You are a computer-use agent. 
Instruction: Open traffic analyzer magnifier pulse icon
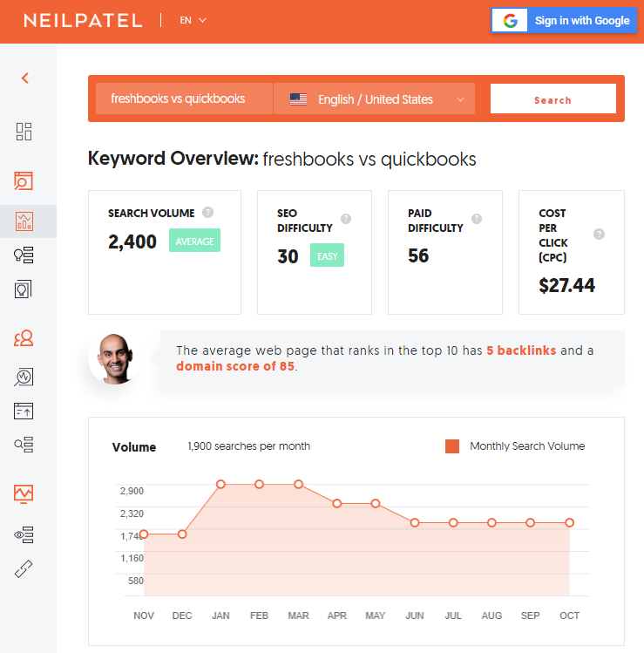click(24, 377)
